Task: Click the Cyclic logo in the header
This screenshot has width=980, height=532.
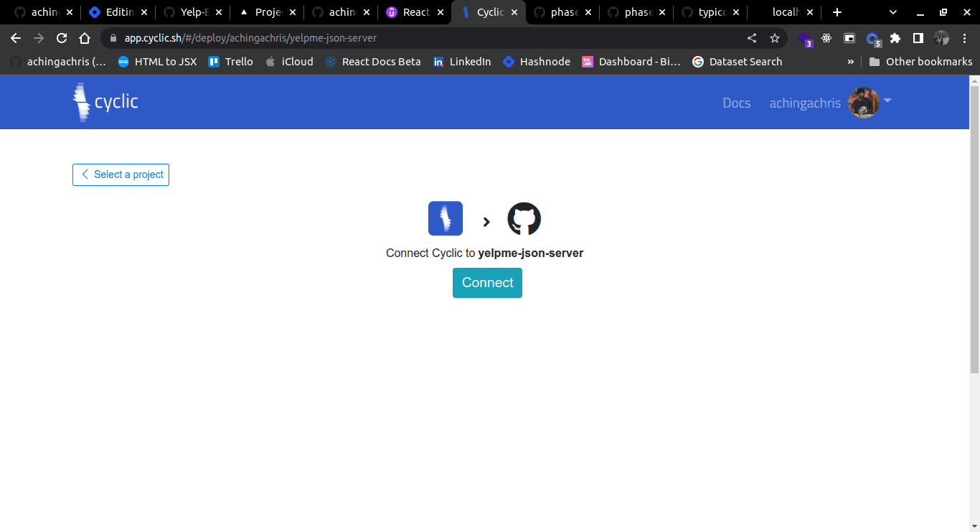Action: 105,102
